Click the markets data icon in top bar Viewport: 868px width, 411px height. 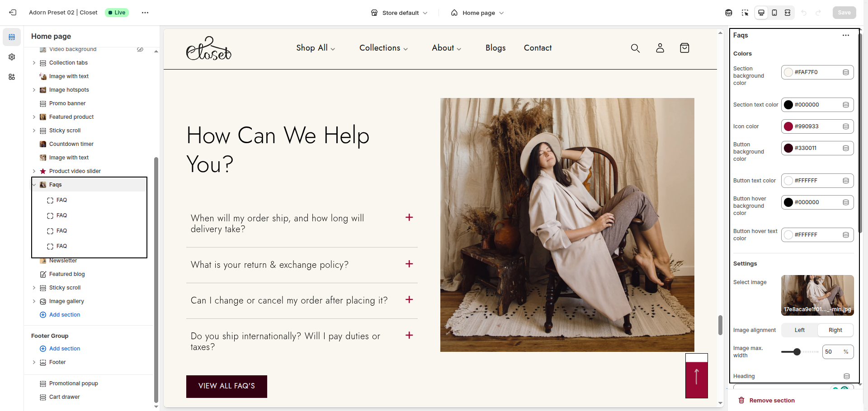point(729,13)
